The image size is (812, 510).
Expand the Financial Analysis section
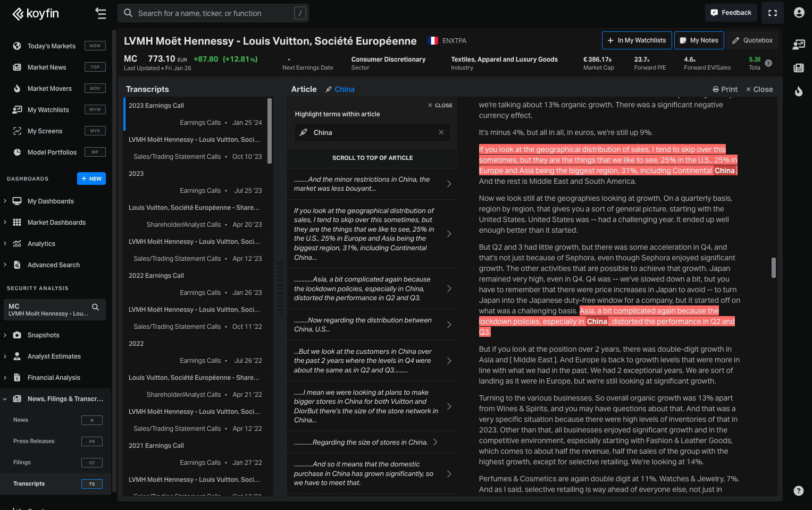pos(5,378)
